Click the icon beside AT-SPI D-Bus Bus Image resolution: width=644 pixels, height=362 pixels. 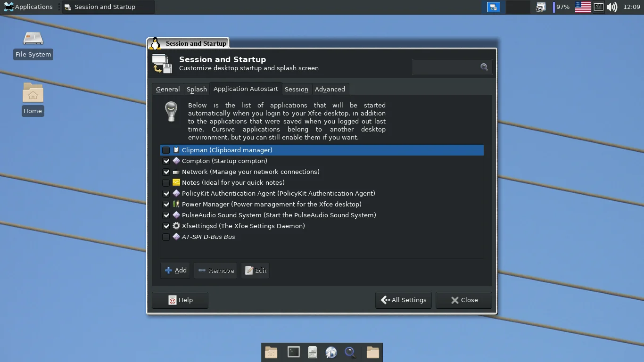coord(176,237)
